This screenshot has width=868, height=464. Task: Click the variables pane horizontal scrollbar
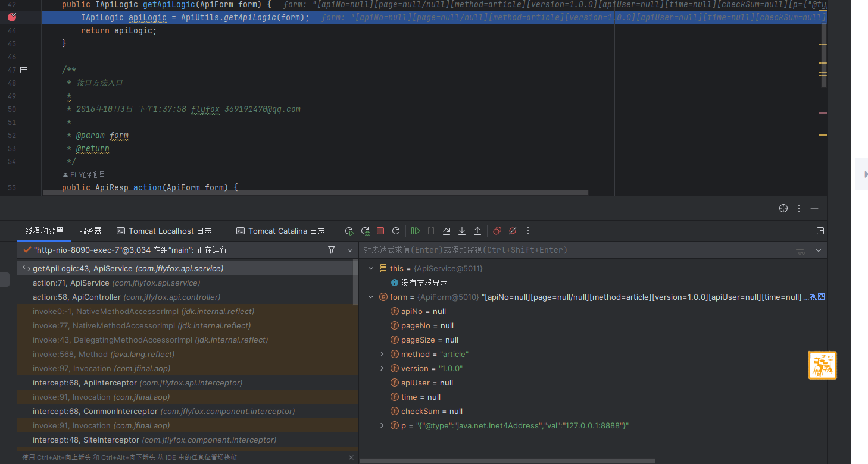507,461
